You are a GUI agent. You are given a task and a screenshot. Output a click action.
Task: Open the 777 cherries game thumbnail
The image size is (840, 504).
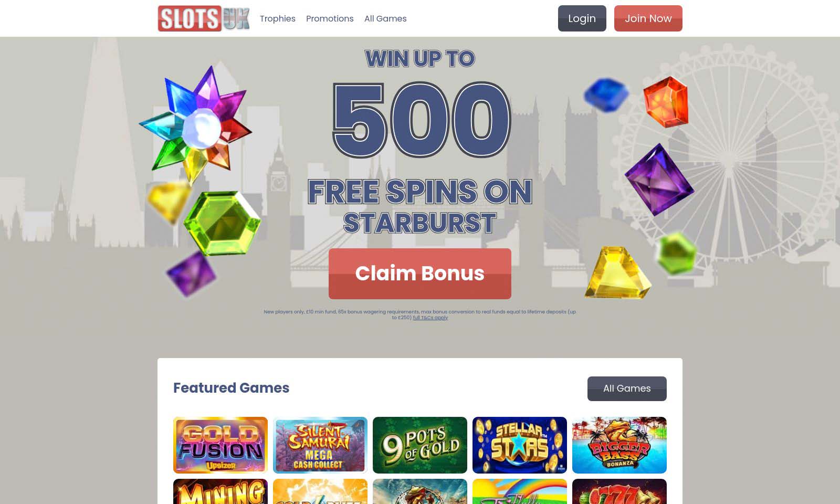point(619,491)
